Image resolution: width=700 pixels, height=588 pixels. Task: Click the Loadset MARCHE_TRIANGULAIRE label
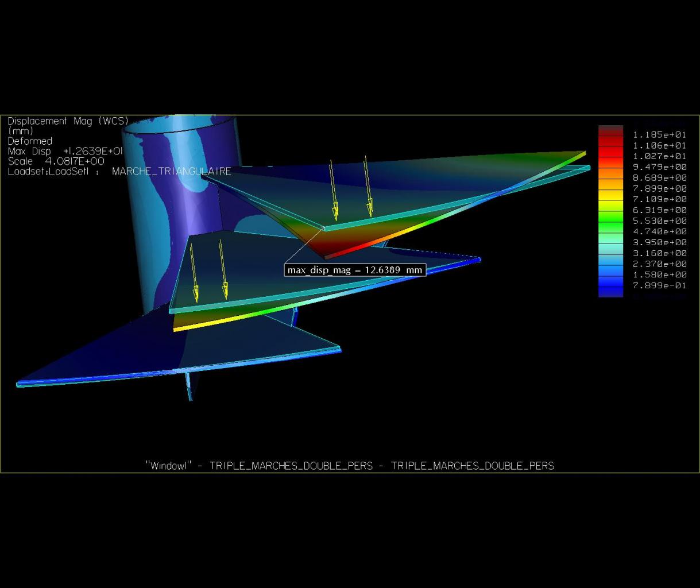pos(119,171)
